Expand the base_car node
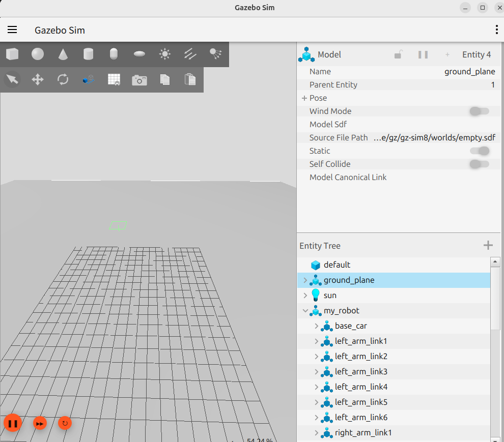Image resolution: width=504 pixels, height=442 pixels. (316, 326)
